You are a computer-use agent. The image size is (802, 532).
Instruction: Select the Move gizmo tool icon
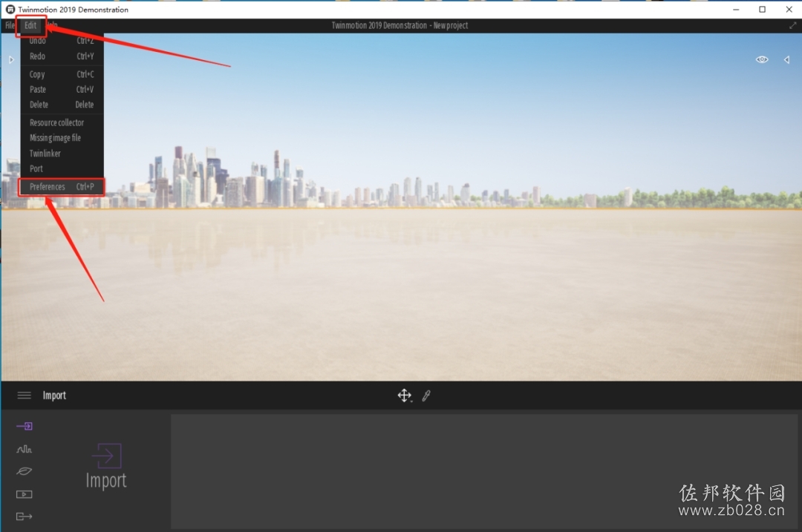pos(405,395)
